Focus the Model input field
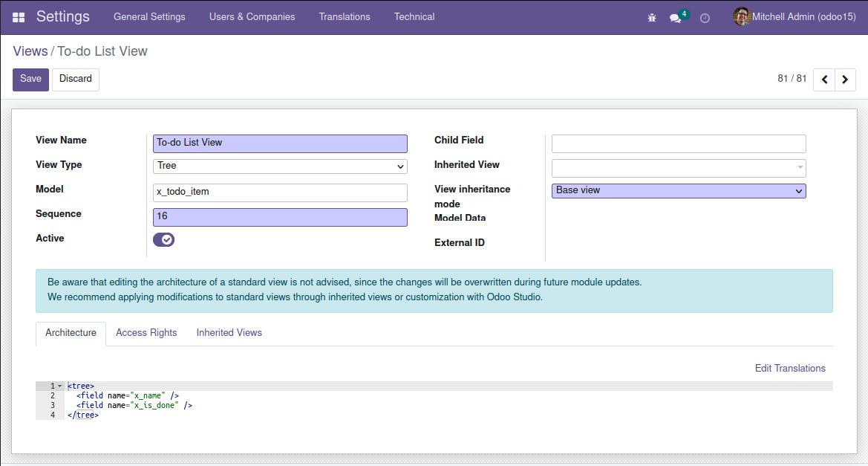 click(280, 192)
